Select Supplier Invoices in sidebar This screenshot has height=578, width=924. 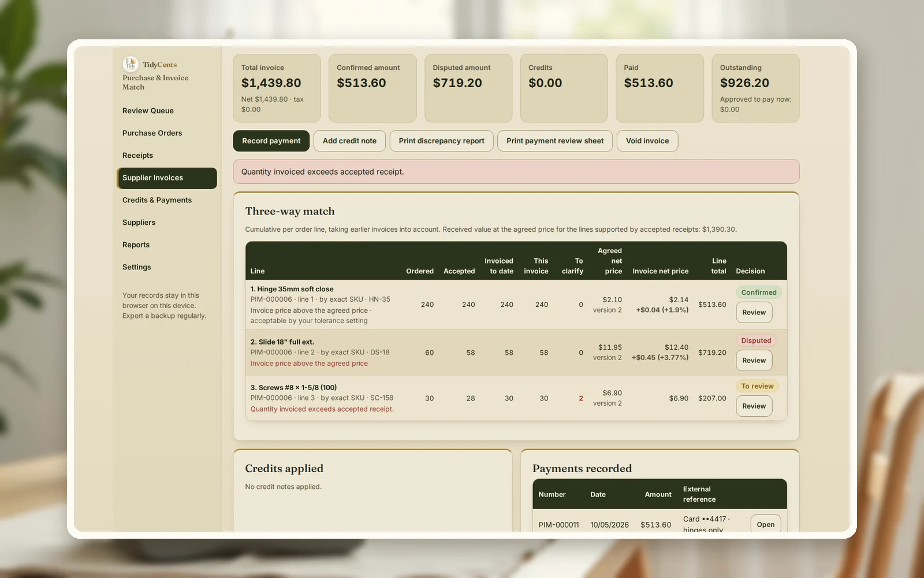(167, 178)
